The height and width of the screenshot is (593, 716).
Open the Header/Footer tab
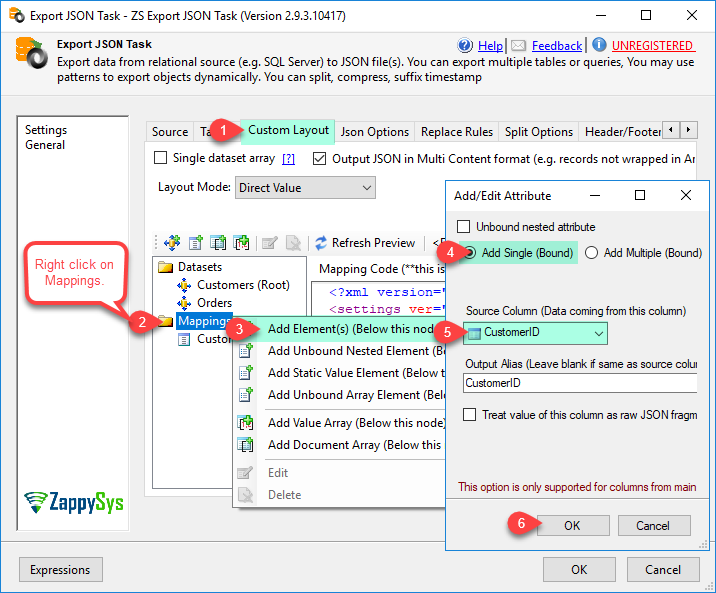point(622,132)
